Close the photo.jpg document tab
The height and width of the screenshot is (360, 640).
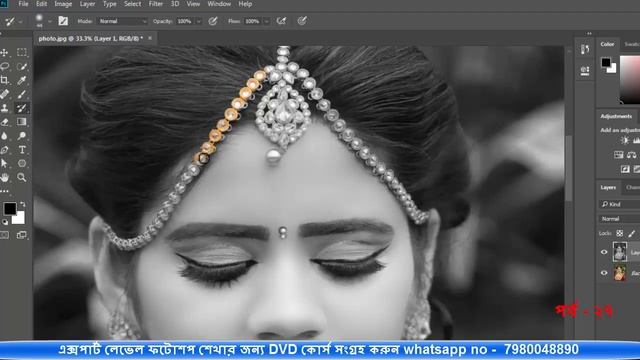[x=150, y=38]
